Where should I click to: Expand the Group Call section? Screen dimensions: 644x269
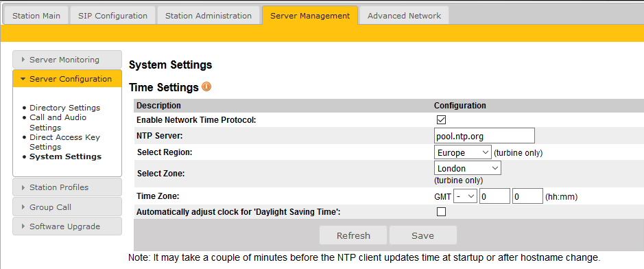67,207
